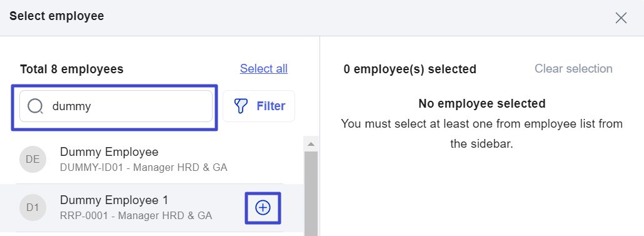Open the Filter options
Viewport: 644px width, 236px height.
259,106
